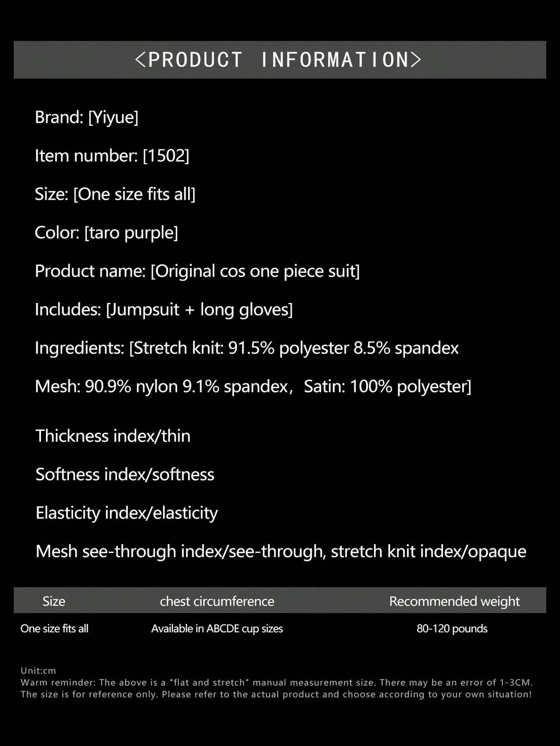Select the Size: One size fits all line

pyautogui.click(x=115, y=194)
